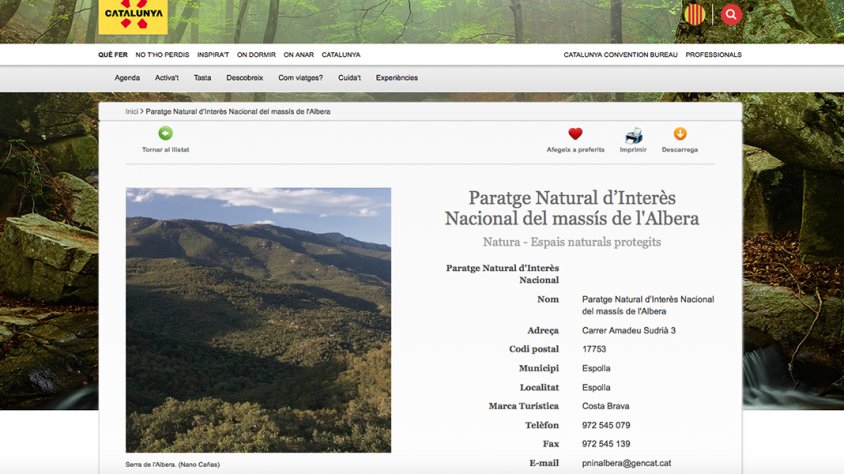Click the red heart favorites icon

[x=575, y=133]
